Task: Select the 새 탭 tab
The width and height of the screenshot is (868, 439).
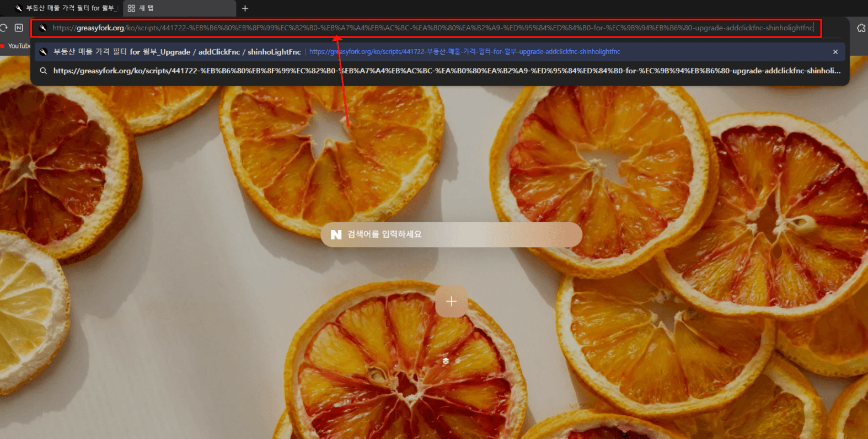Action: [179, 8]
